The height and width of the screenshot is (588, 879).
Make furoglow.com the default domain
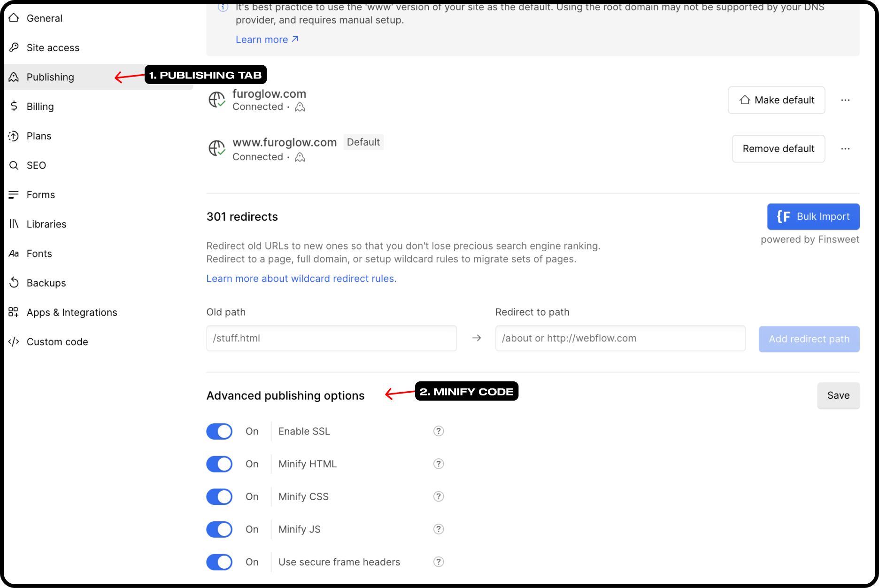coord(776,100)
